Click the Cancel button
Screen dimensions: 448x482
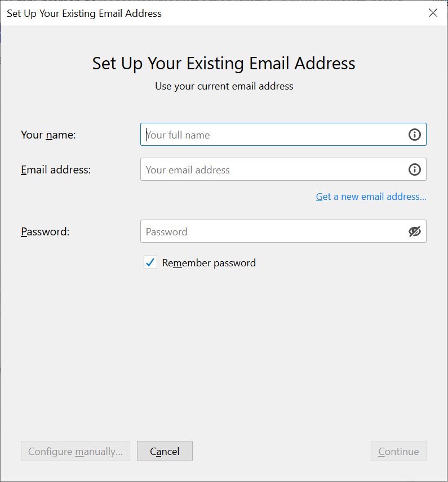point(165,451)
